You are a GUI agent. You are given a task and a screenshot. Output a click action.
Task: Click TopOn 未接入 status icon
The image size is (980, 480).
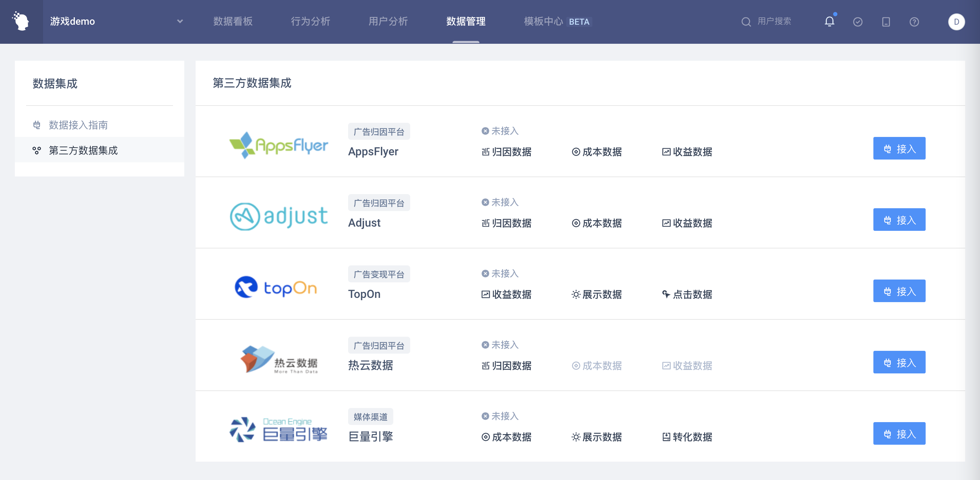(x=485, y=274)
